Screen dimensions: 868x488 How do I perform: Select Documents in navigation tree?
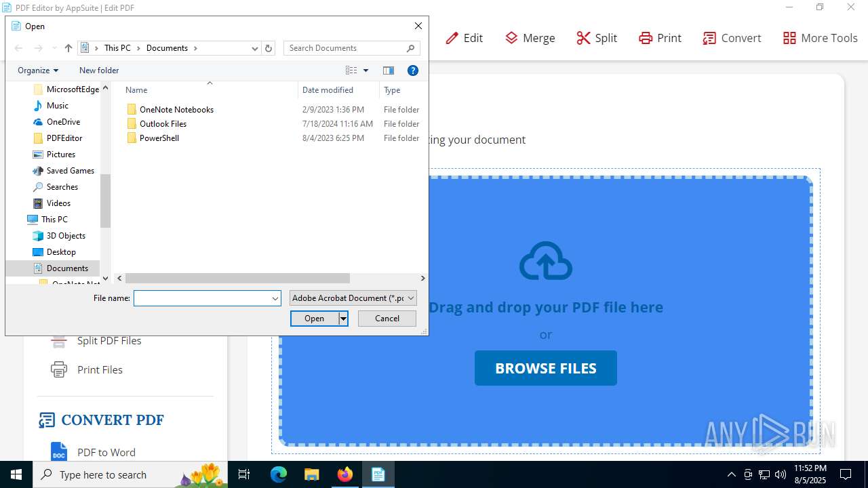tap(67, 268)
